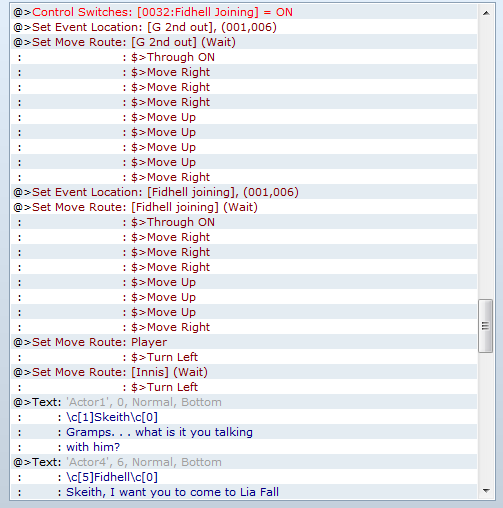Click the vertical scrollbar thumb
The width and height of the screenshot is (503, 508).
(485, 326)
